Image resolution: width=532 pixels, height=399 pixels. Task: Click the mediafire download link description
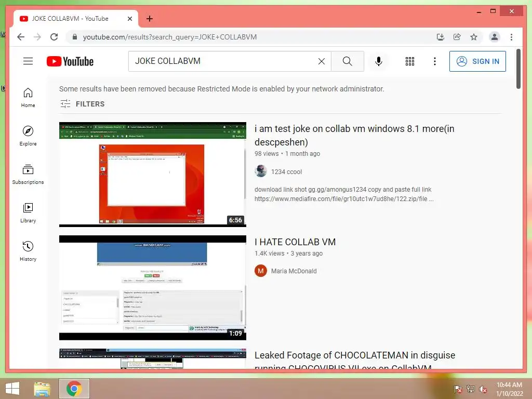click(344, 194)
